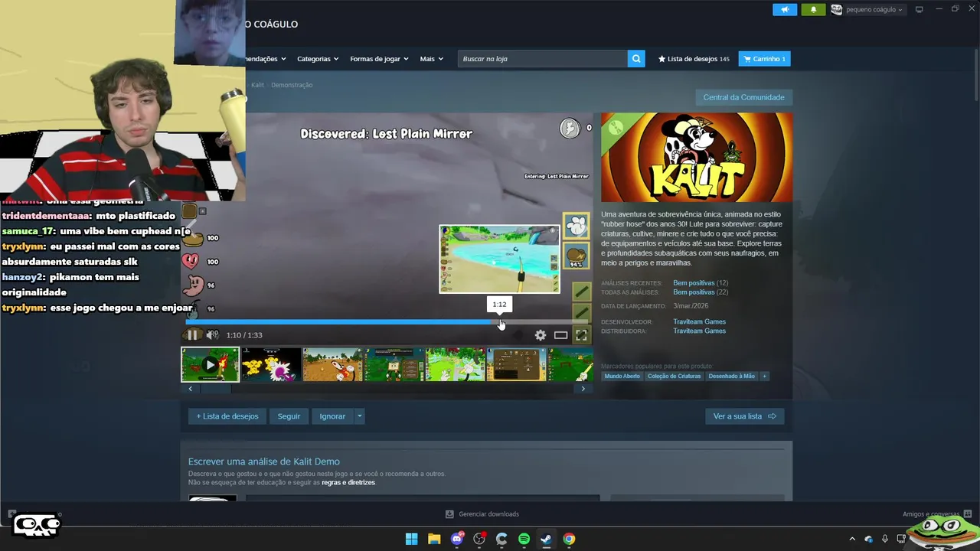This screenshot has height=551, width=980.
Task: Click the Seguir follow button
Action: [289, 416]
